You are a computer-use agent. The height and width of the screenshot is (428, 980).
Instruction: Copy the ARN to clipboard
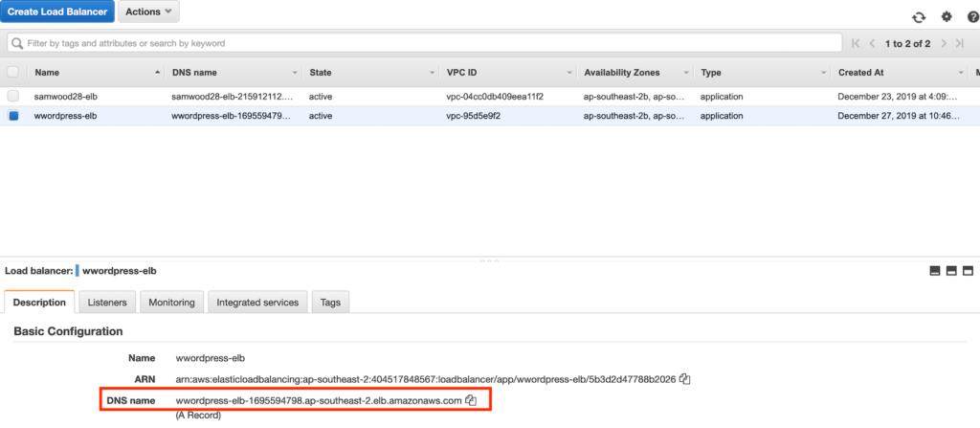point(685,378)
